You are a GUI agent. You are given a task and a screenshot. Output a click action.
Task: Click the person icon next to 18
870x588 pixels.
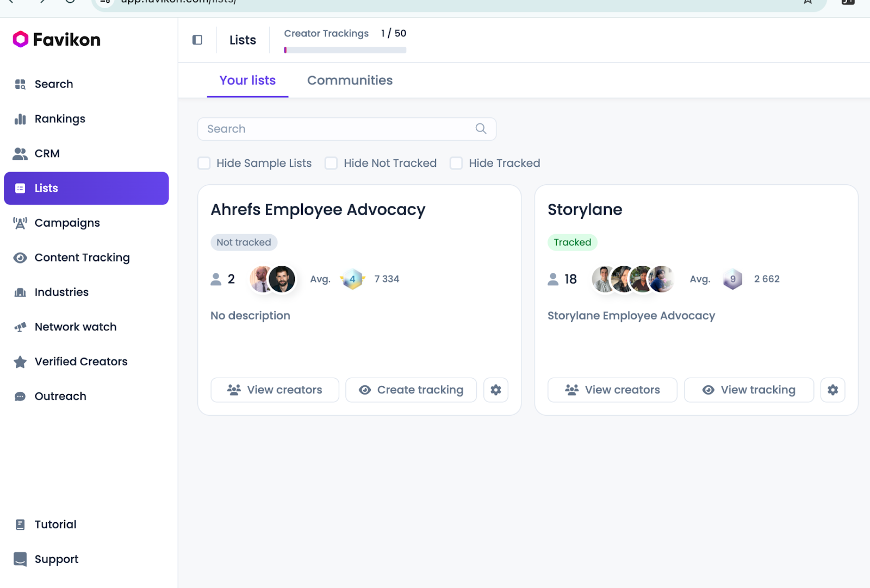[553, 279]
